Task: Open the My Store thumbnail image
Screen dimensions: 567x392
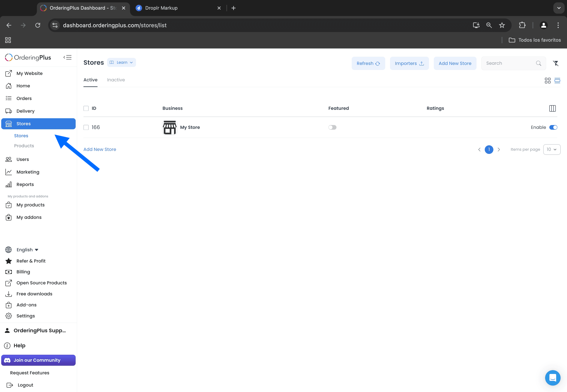Action: pyautogui.click(x=170, y=127)
